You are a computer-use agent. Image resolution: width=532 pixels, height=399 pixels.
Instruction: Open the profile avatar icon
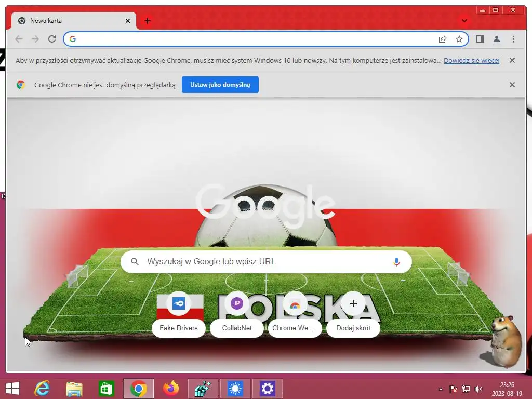496,39
